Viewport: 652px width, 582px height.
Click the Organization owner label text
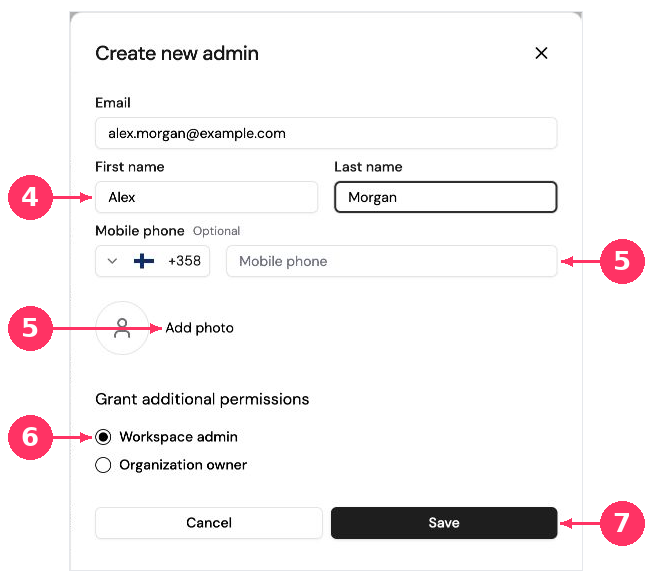coord(183,465)
